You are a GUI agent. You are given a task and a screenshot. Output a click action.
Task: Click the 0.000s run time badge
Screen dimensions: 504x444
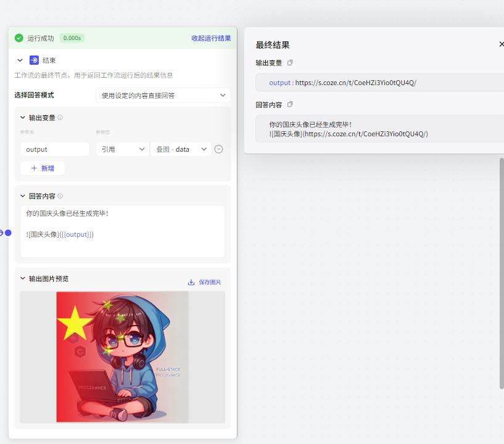pyautogui.click(x=72, y=38)
